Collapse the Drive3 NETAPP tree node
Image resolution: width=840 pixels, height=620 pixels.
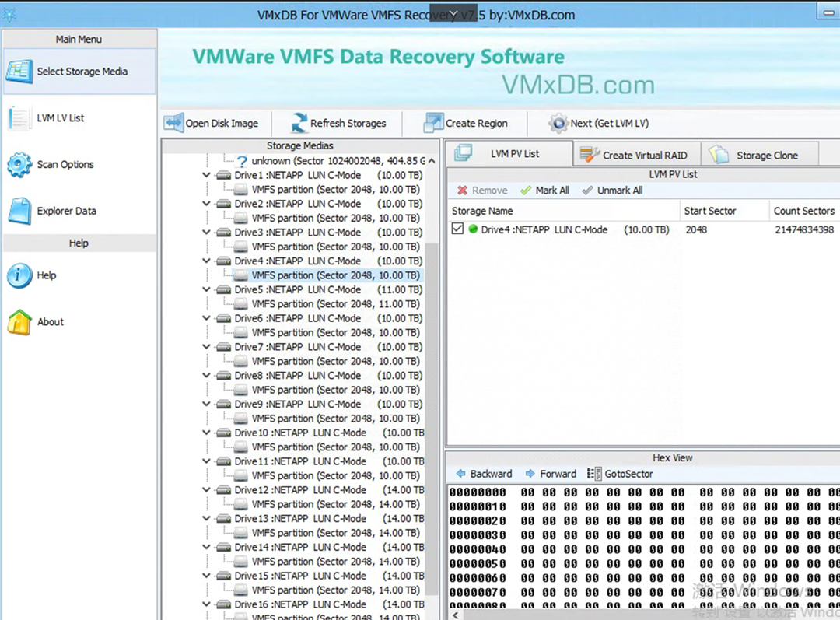tap(206, 232)
